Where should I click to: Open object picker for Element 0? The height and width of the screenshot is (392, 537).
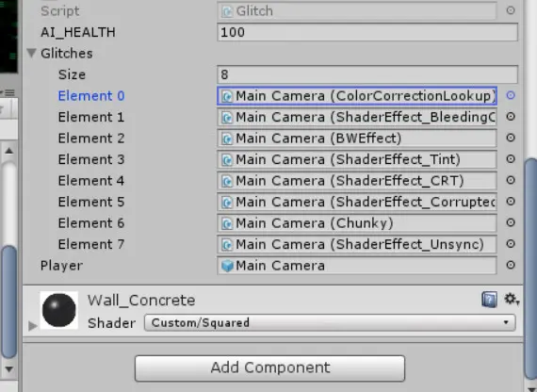511,95
